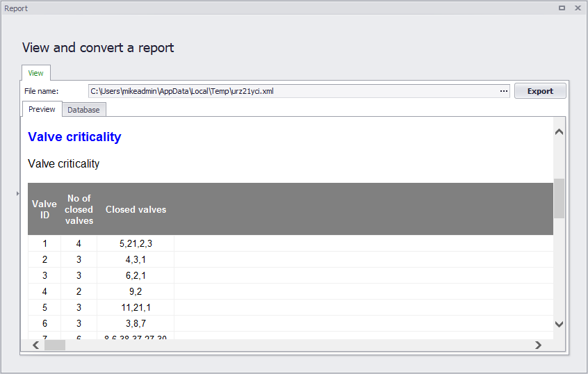Switch to the Database tab
588x374 pixels.
tap(83, 110)
